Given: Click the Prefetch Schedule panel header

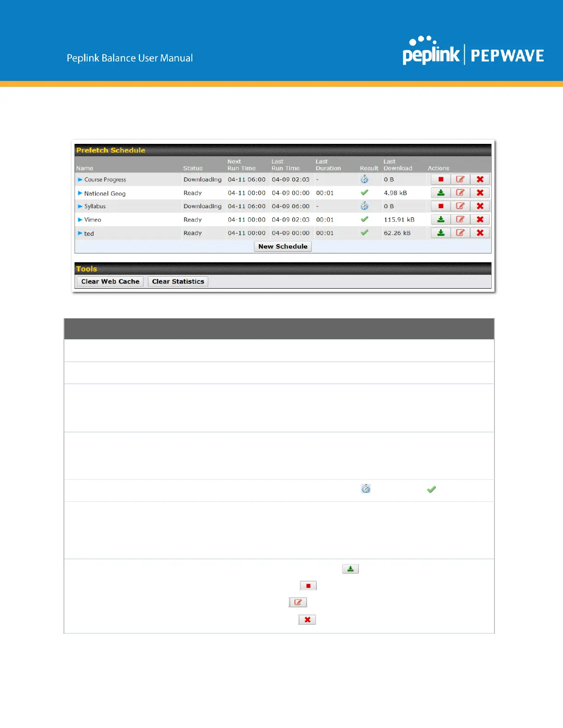Looking at the screenshot, I should point(283,150).
